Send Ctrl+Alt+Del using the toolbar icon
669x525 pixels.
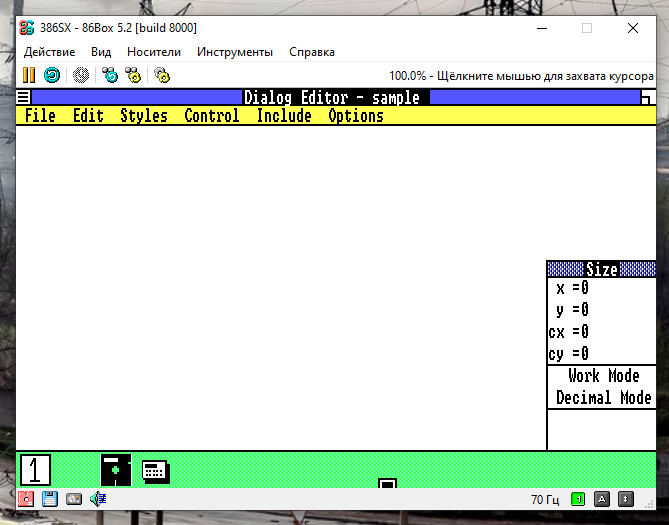tap(110, 75)
